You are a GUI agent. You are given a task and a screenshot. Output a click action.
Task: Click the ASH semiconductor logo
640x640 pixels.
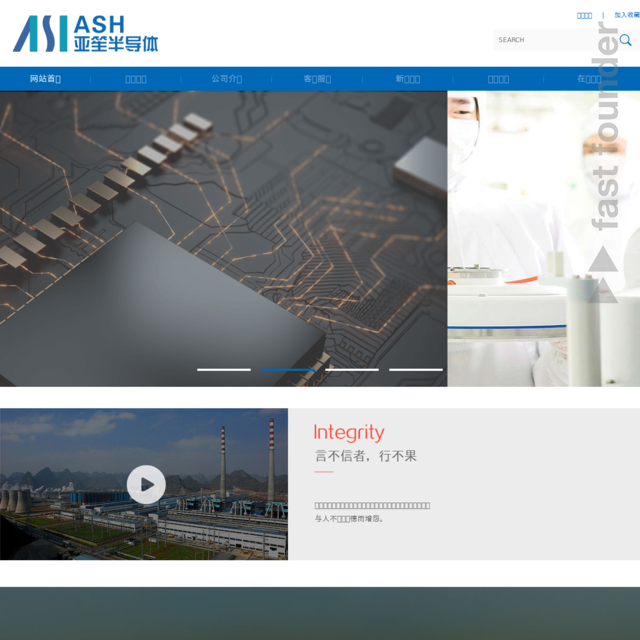coord(85,34)
